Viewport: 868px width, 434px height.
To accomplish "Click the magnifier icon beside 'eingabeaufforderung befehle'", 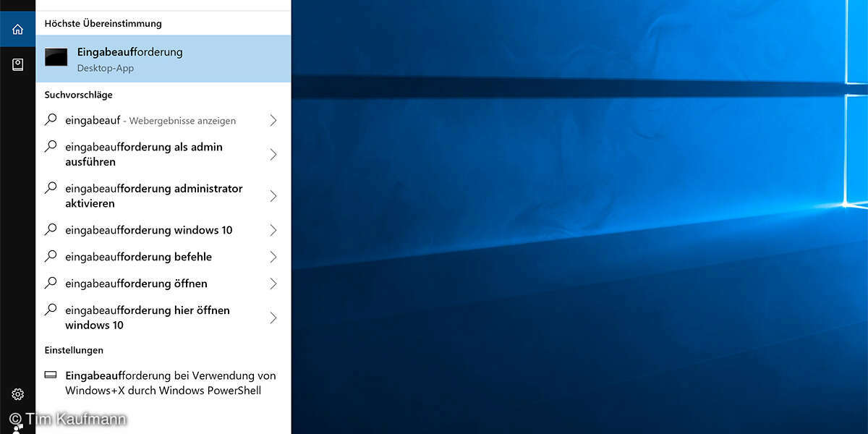I will [51, 257].
